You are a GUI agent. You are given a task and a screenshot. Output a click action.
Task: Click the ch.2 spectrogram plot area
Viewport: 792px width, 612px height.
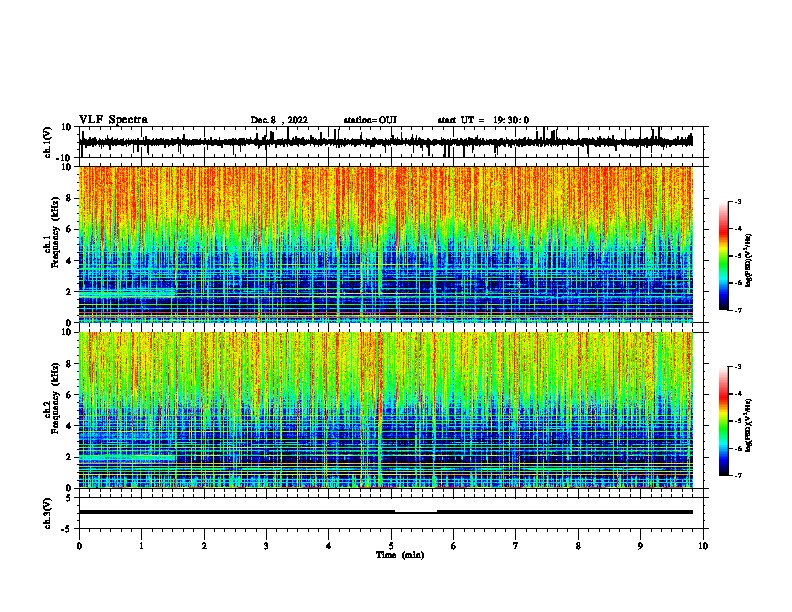[386, 410]
